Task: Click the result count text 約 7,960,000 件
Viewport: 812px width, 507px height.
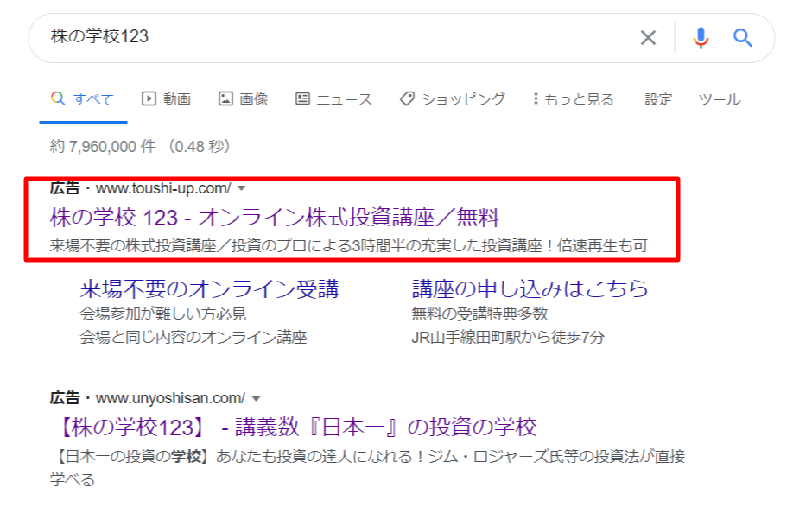Action: click(x=103, y=147)
